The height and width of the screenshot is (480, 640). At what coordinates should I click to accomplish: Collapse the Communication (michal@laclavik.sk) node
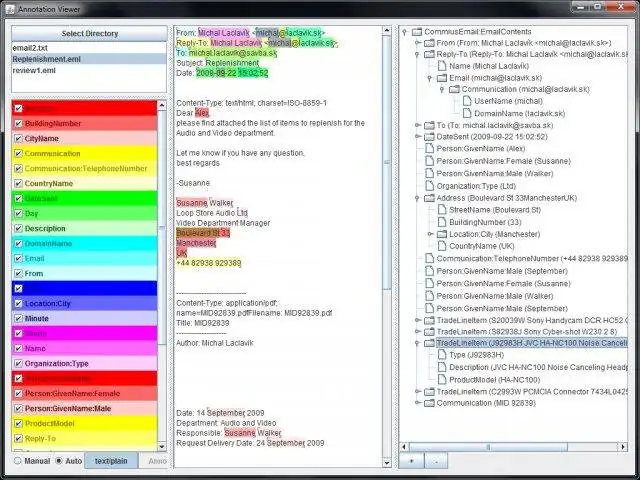point(442,89)
